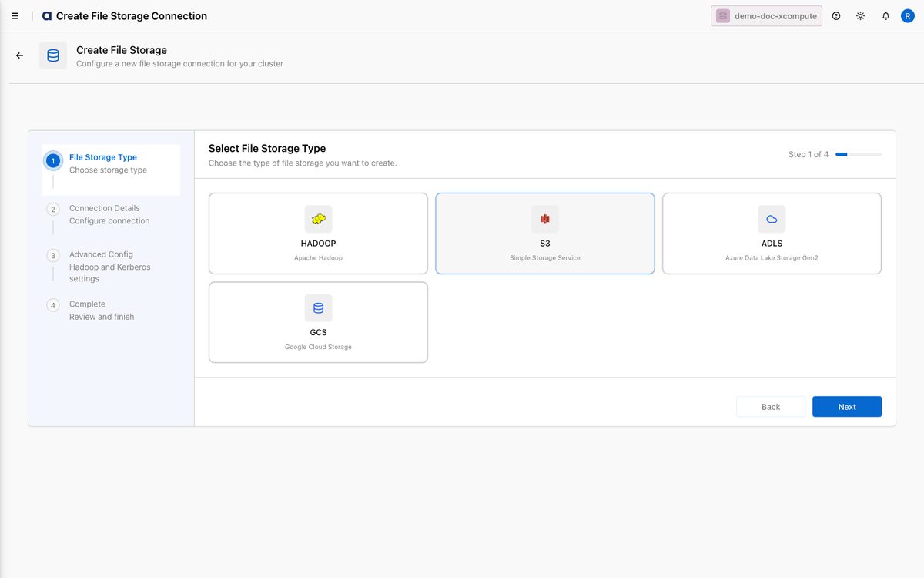
Task: Toggle the light/dark theme sun icon
Action: click(x=861, y=15)
